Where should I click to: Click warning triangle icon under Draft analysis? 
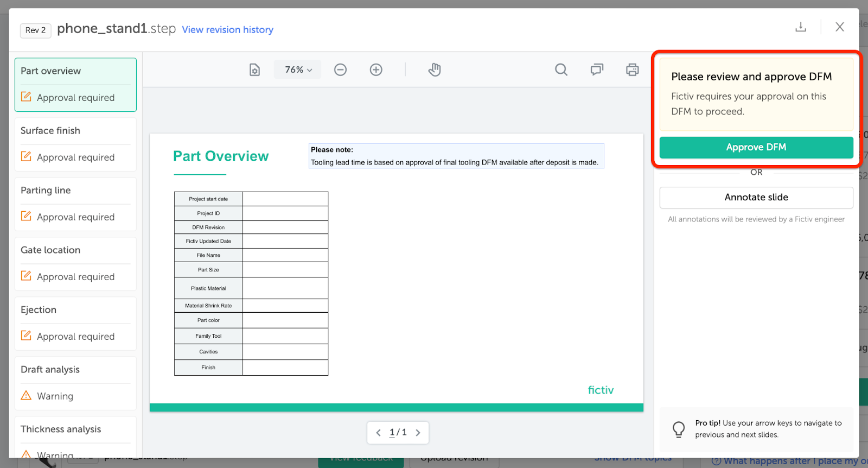26,395
